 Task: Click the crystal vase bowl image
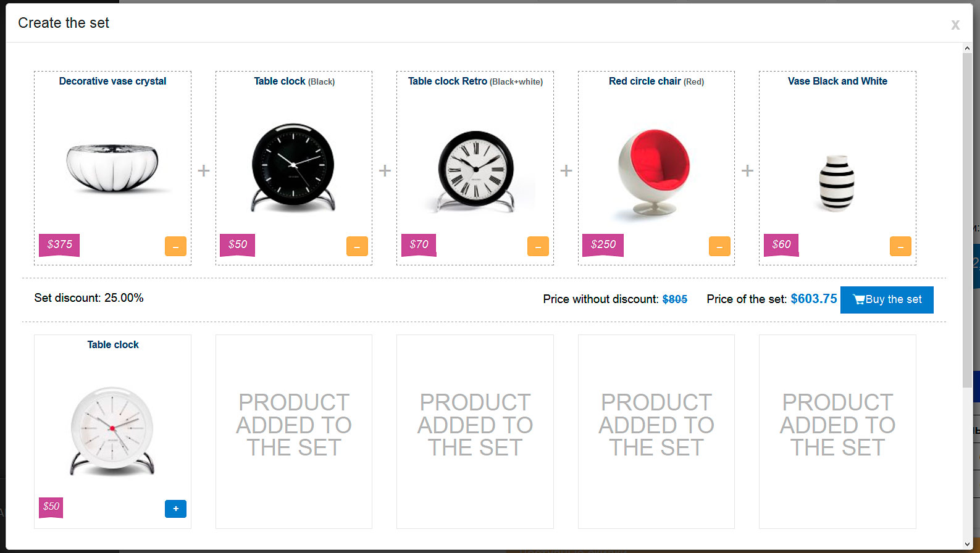(x=112, y=167)
